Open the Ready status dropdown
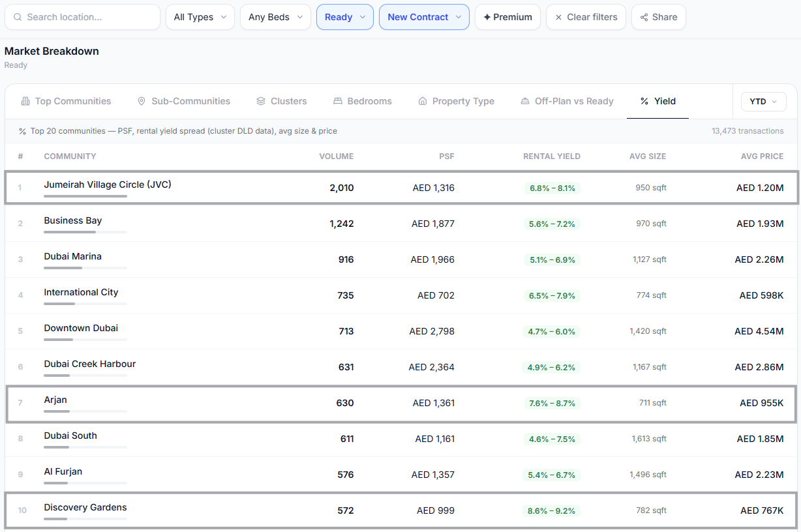This screenshot has height=532, width=801. [x=345, y=17]
